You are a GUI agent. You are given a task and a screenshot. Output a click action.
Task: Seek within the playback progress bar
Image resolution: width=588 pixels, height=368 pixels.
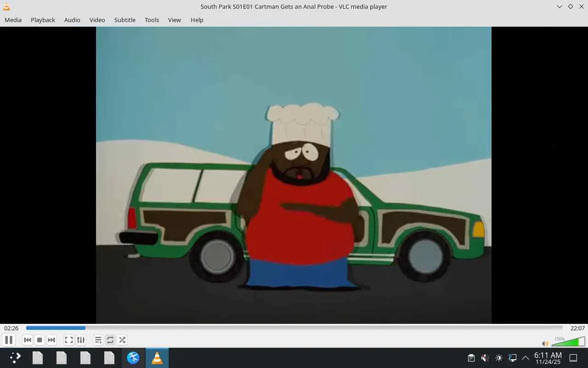coord(294,328)
